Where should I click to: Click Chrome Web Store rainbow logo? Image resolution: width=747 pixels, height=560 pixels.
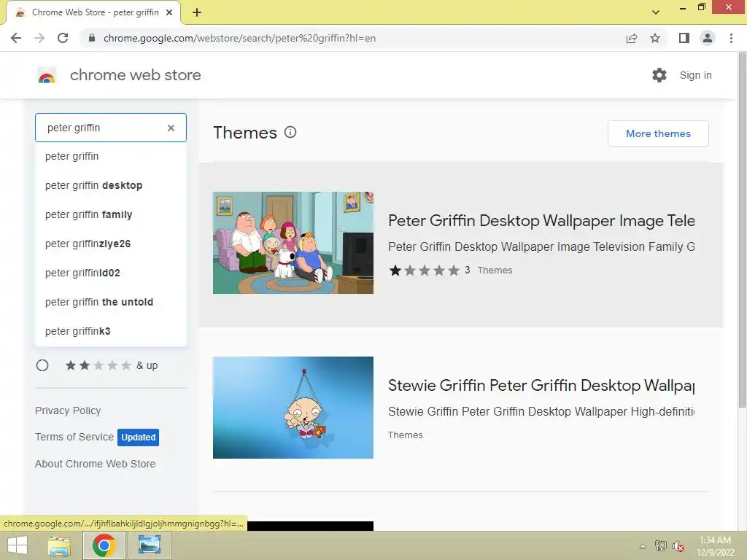(47, 75)
